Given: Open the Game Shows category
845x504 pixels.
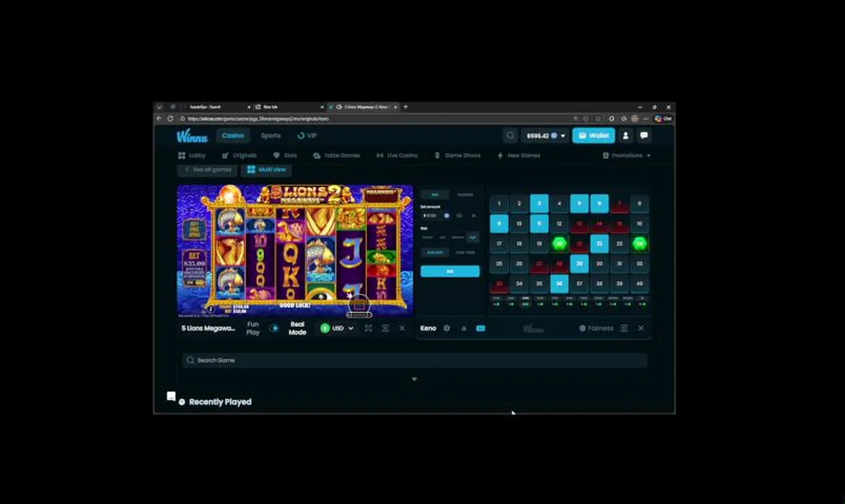Looking at the screenshot, I should click(x=458, y=155).
